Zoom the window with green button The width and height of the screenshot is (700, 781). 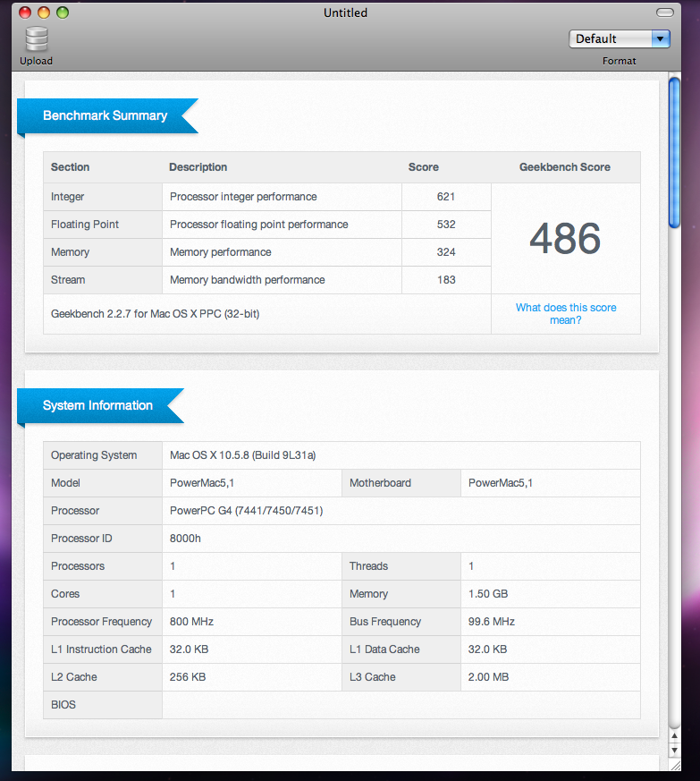coord(63,13)
